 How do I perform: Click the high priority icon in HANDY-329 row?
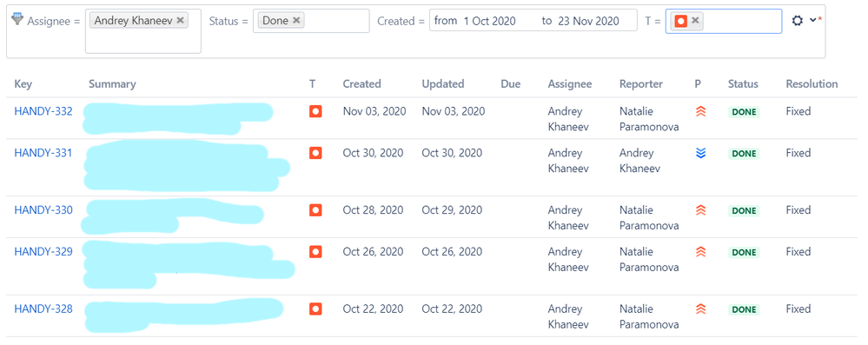coord(701,252)
